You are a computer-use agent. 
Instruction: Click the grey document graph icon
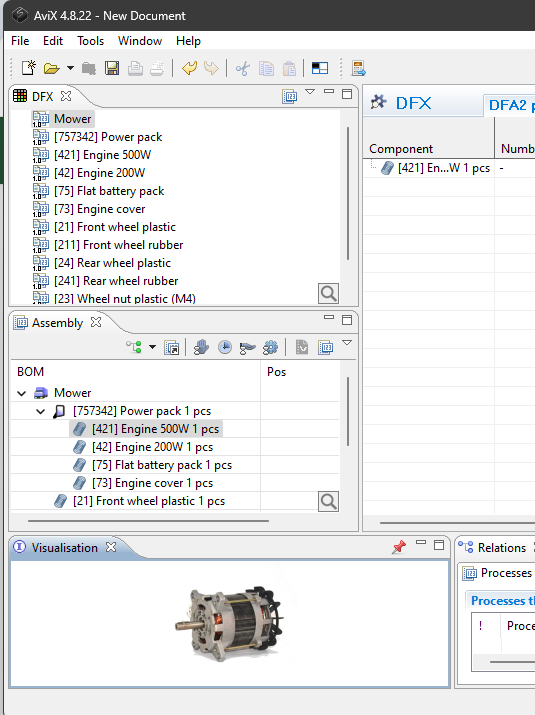coord(301,347)
